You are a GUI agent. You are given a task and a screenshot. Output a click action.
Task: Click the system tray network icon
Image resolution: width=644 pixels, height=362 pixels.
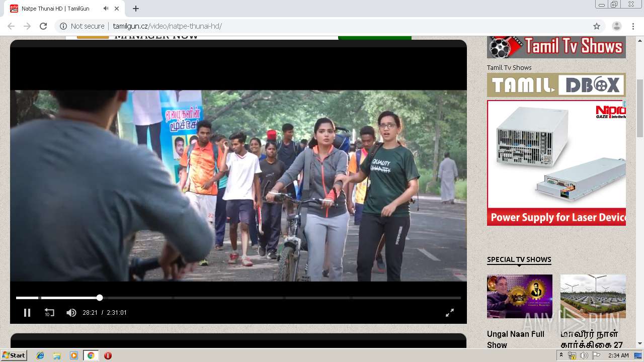coord(572,355)
